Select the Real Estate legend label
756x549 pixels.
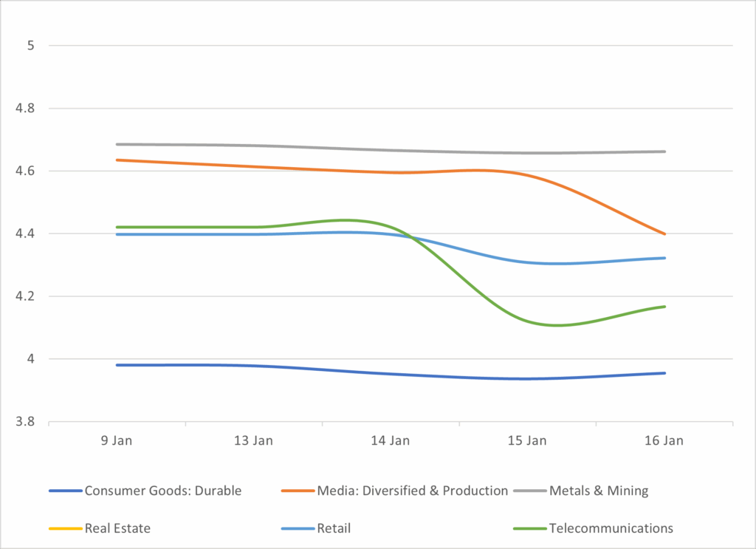(x=118, y=528)
